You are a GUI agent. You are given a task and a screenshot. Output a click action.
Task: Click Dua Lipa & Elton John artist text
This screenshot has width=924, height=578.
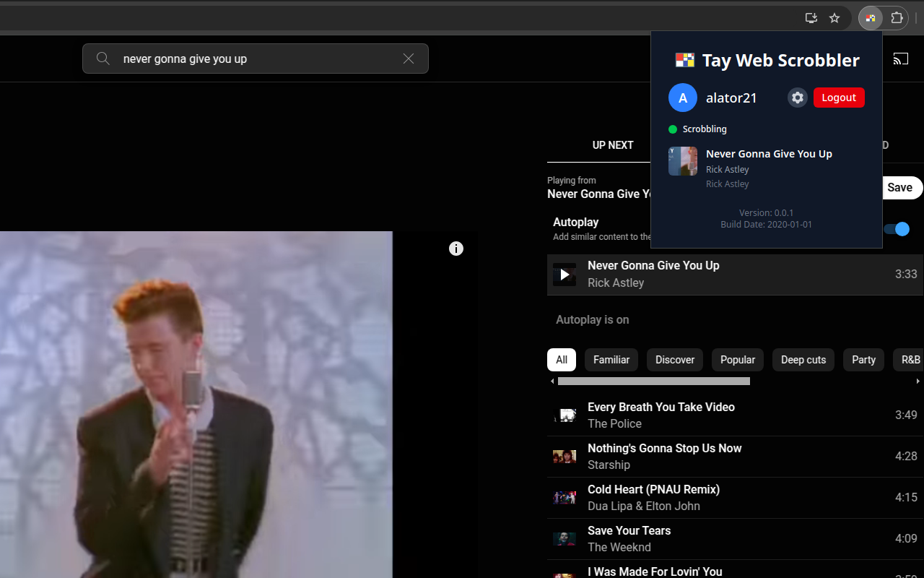point(644,506)
